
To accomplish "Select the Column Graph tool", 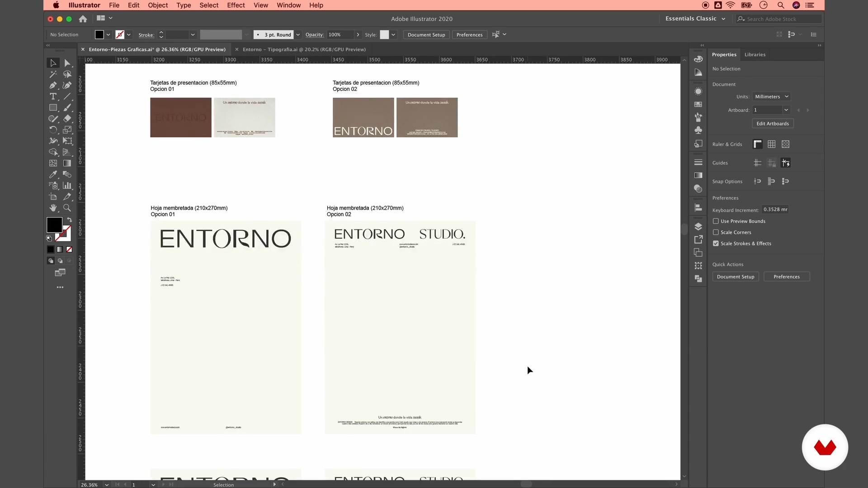I will pyautogui.click(x=67, y=185).
